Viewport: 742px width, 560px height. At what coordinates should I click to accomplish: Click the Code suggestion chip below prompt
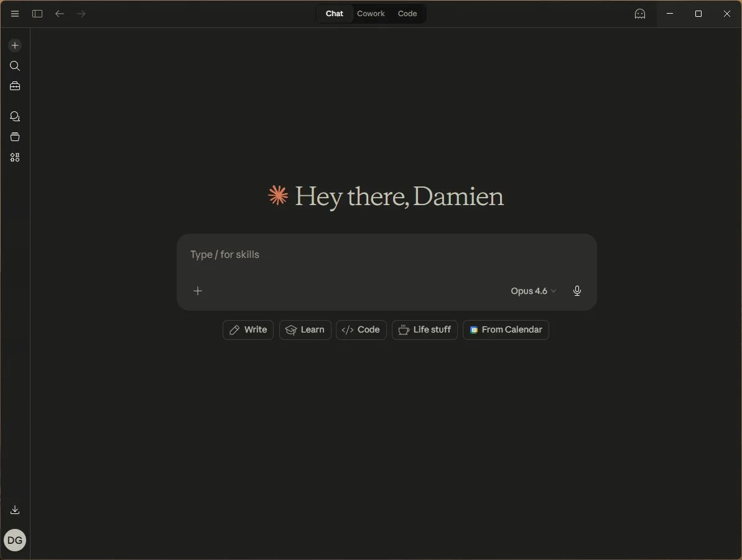pos(361,329)
